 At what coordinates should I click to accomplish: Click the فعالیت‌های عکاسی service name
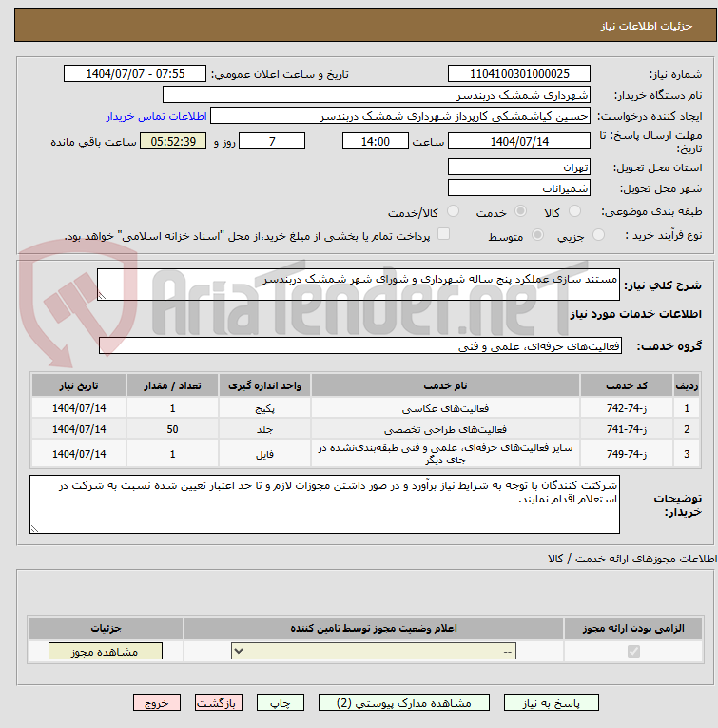(x=445, y=408)
